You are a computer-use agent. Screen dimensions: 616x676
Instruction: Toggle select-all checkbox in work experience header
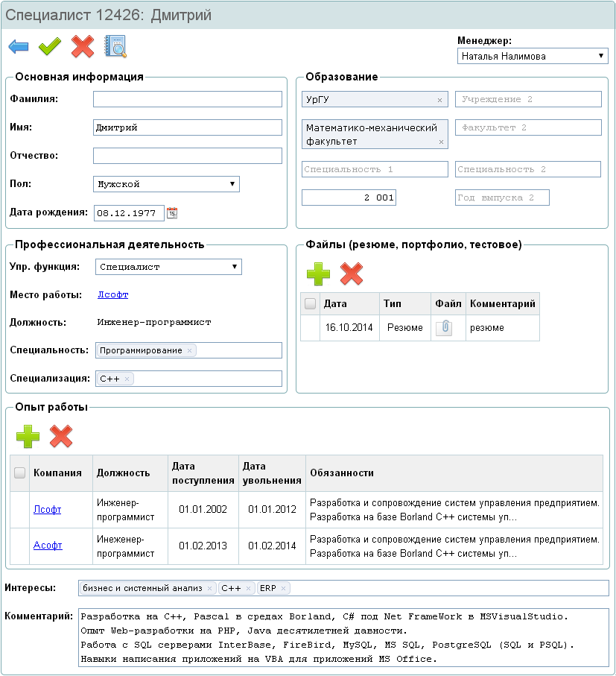(x=20, y=473)
